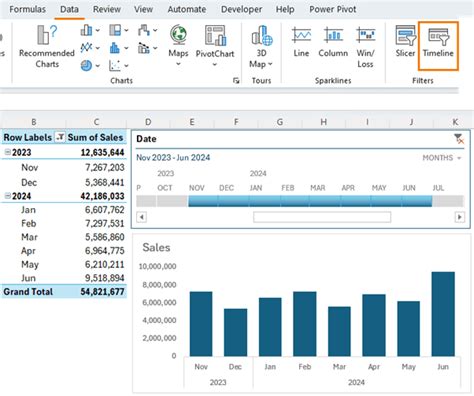Select the cell showing 9,518,894
This screenshot has width=474, height=396.
tap(96, 278)
